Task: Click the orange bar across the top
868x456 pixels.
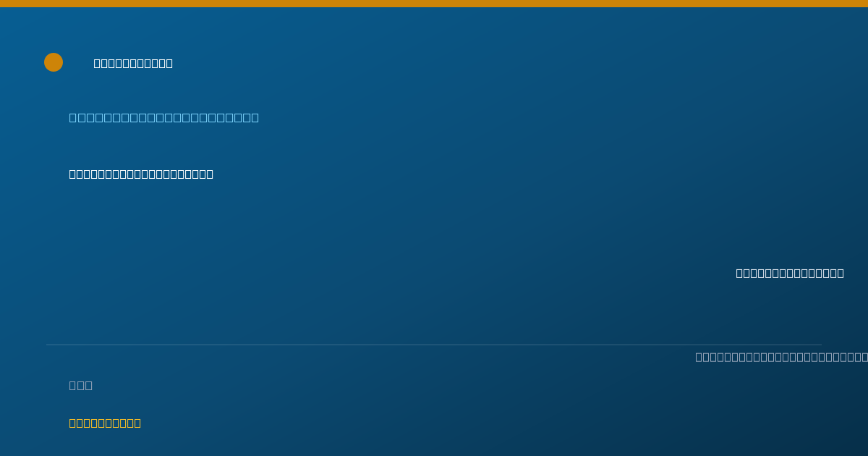Action: click(434, 4)
